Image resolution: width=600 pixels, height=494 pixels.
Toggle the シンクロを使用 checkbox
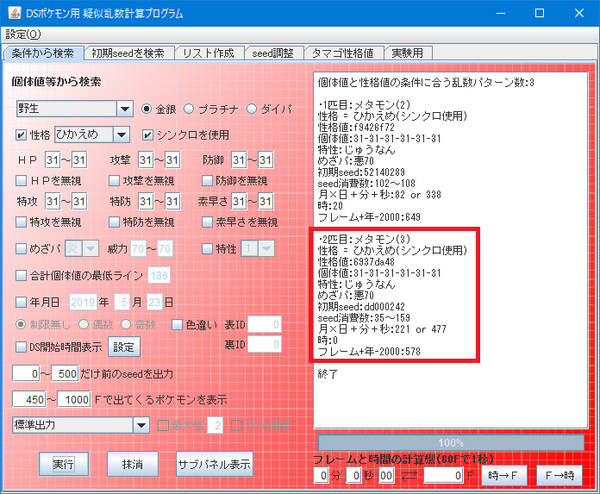[x=147, y=135]
